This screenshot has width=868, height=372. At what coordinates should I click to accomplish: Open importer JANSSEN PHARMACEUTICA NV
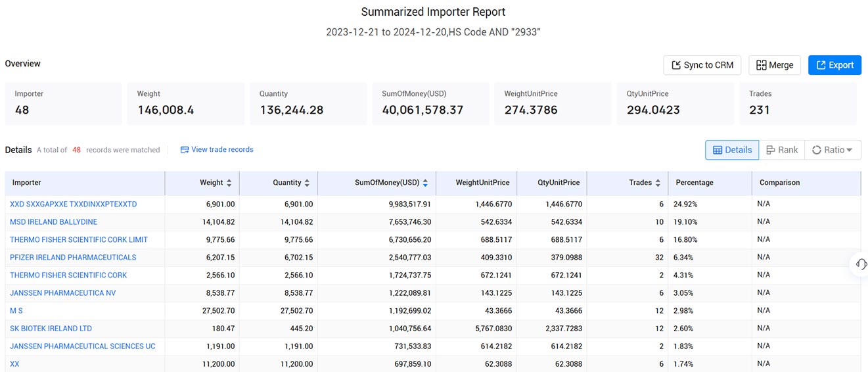pyautogui.click(x=62, y=293)
